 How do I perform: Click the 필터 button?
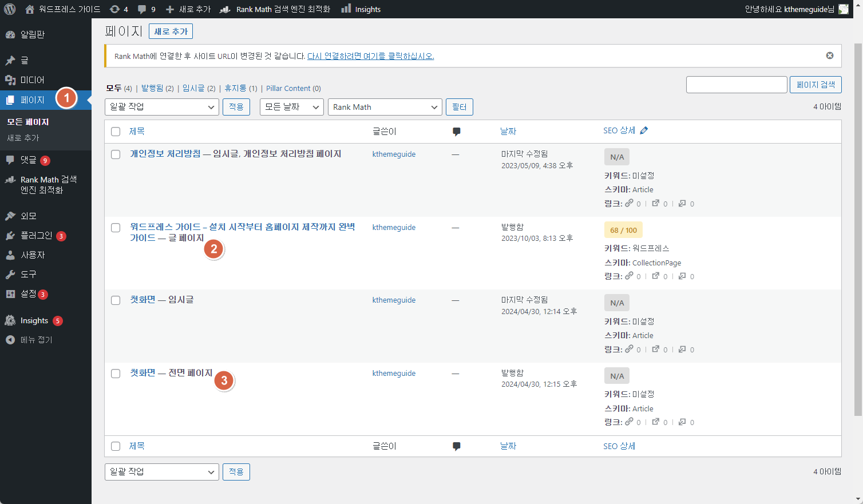(460, 107)
